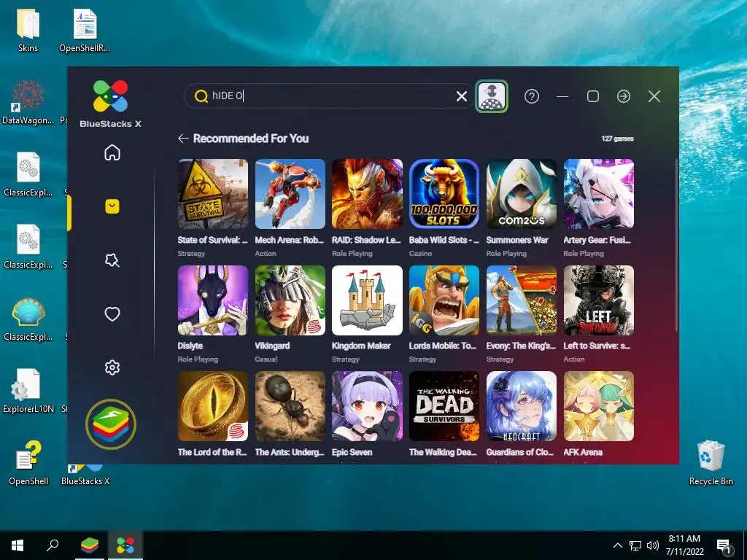Go back using the arrow beside Recommended For You

coord(183,139)
